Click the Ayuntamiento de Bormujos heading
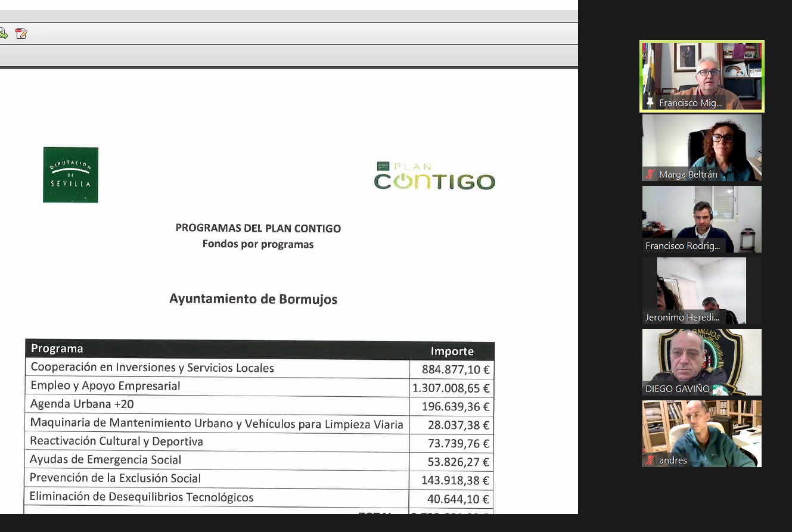The width and height of the screenshot is (792, 532). coord(253,298)
